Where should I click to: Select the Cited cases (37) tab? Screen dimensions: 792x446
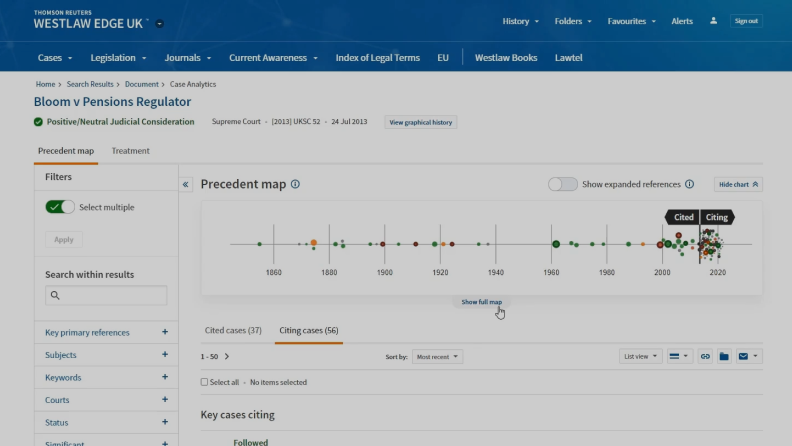[x=233, y=330]
